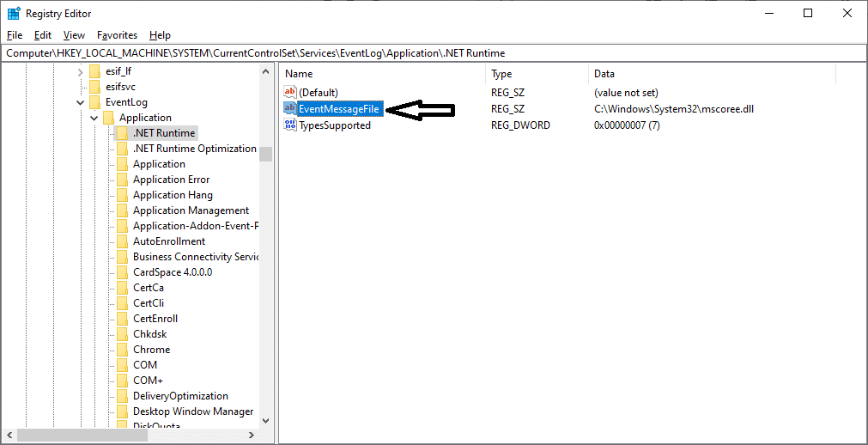The image size is (868, 445).
Task: Click the CertCa folder icon
Action: click(x=122, y=288)
